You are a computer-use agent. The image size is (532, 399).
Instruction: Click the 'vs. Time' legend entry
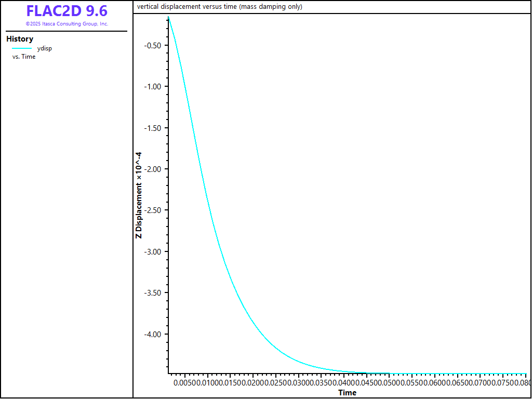[x=24, y=57]
